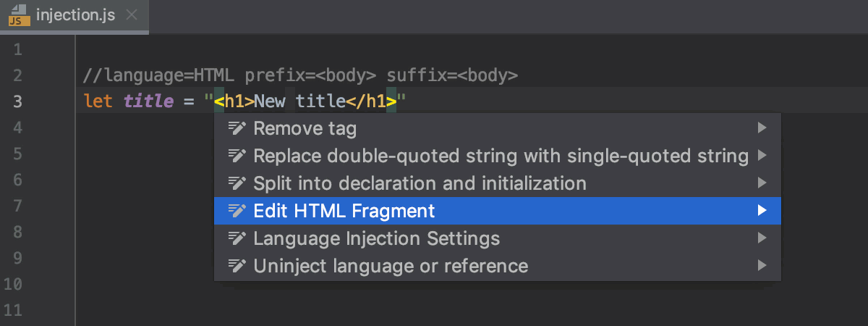Switch to the injection.js editor tab

coord(75,16)
